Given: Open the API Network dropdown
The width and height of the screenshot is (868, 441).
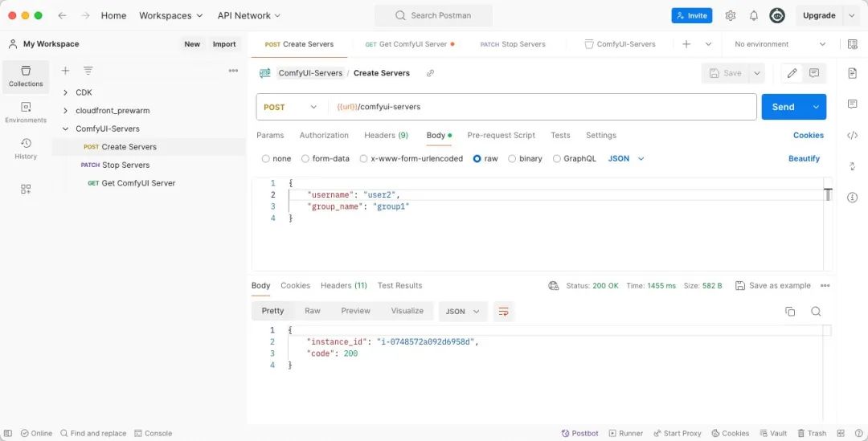Looking at the screenshot, I should pyautogui.click(x=248, y=15).
